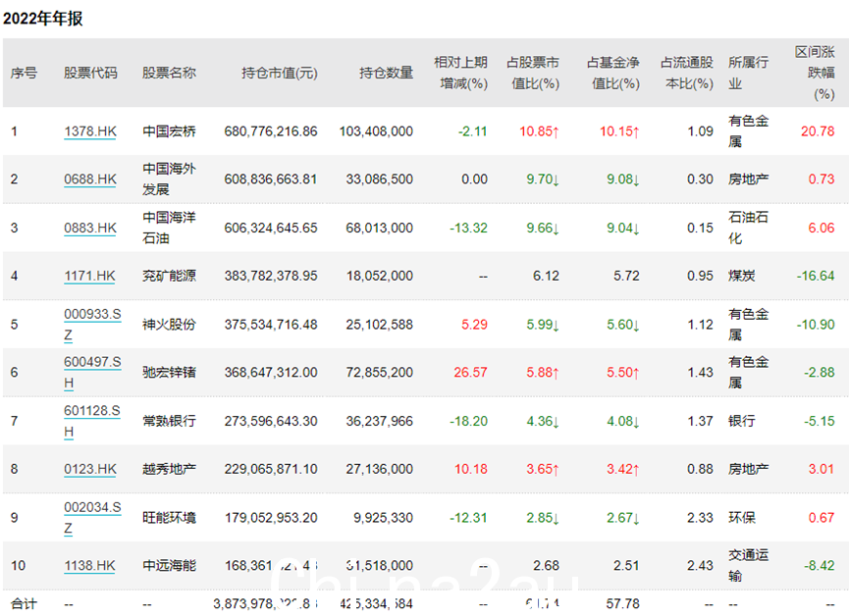Click market value 368,647,312.00

point(271,373)
